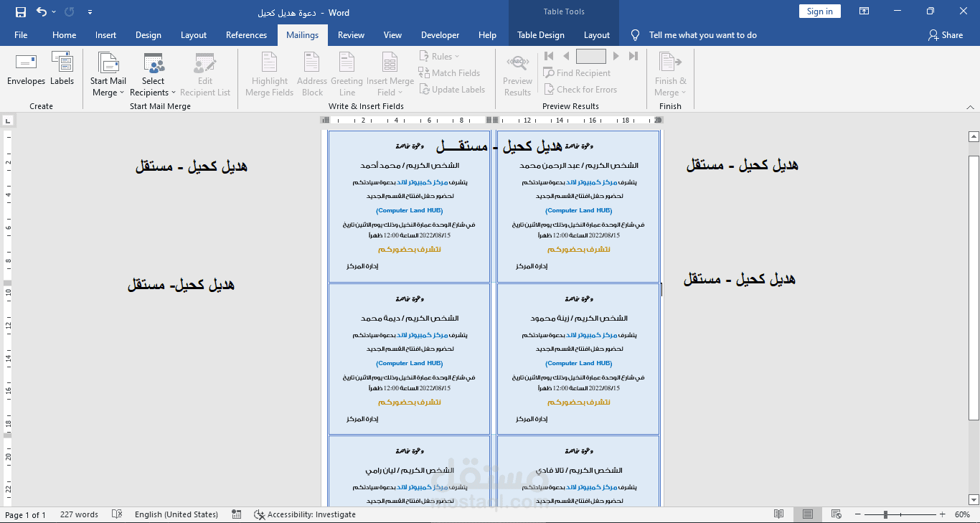Click Update Labels
This screenshot has width=980, height=523.
[452, 89]
